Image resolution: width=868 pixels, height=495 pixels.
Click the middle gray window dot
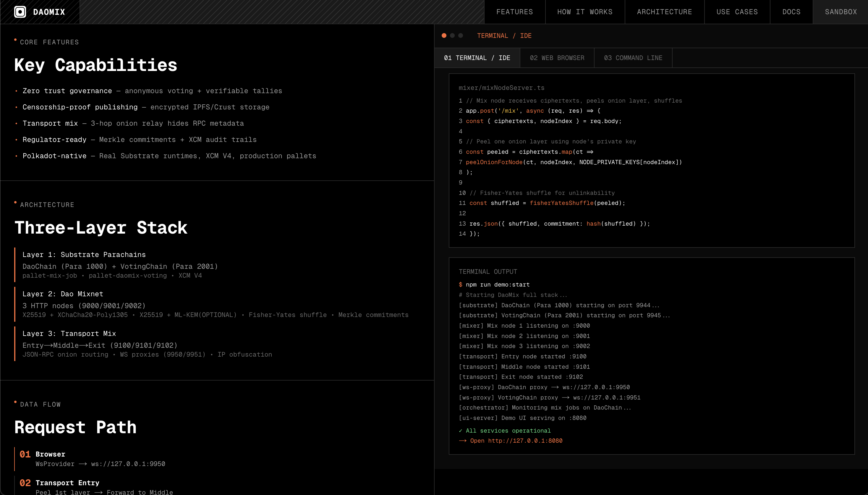click(452, 36)
